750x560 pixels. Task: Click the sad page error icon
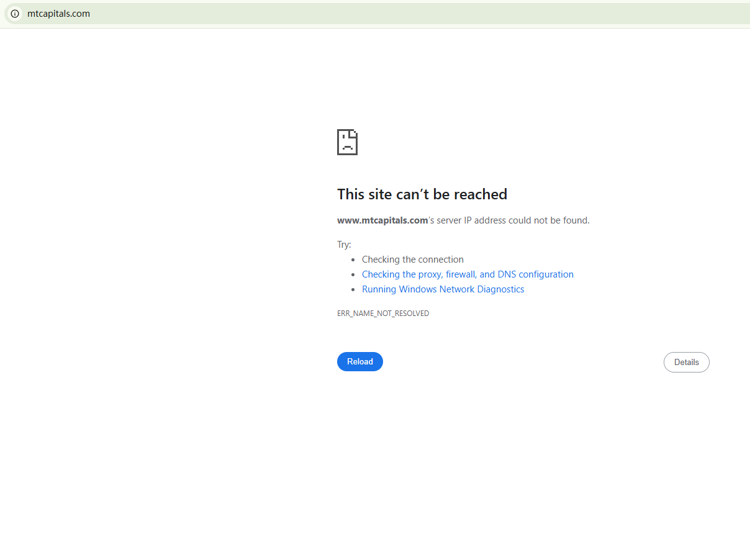(x=348, y=142)
